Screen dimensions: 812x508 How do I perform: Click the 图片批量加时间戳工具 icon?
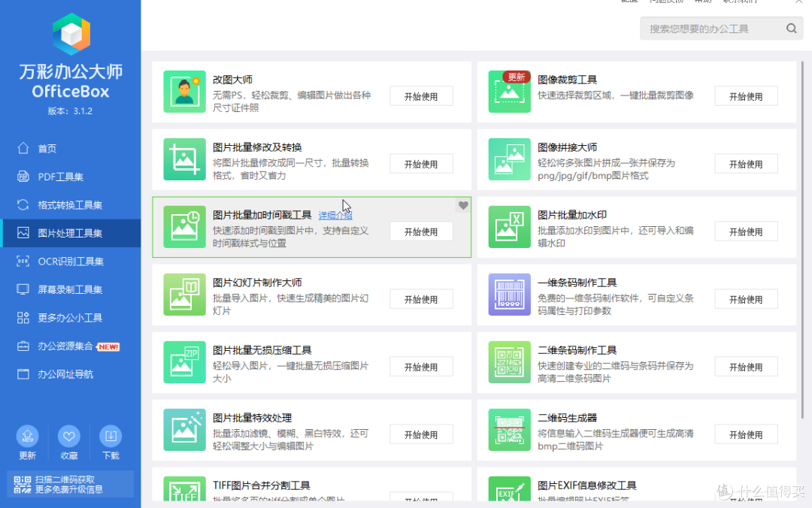click(184, 227)
